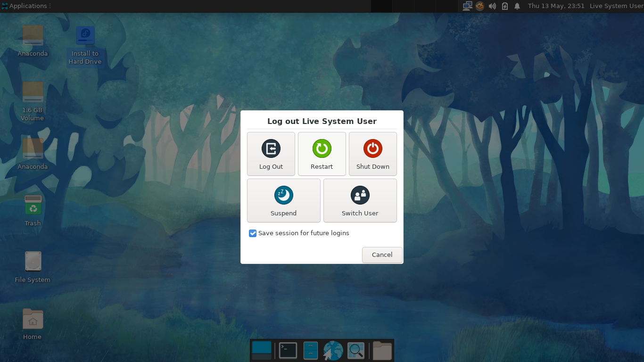644x362 pixels.
Task: Open the file manager cabinet in dock
Action: pyautogui.click(x=311, y=351)
